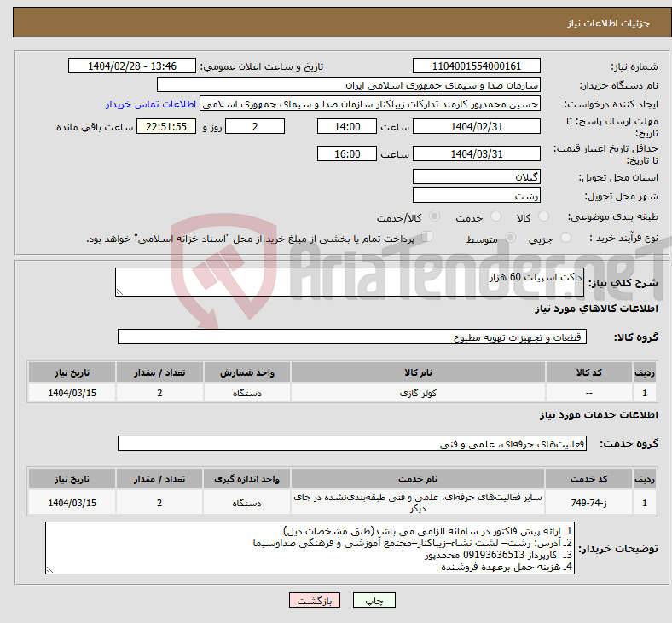The image size is (672, 623).
Task: Click the remaining days field showing 2
Action: pos(255,126)
